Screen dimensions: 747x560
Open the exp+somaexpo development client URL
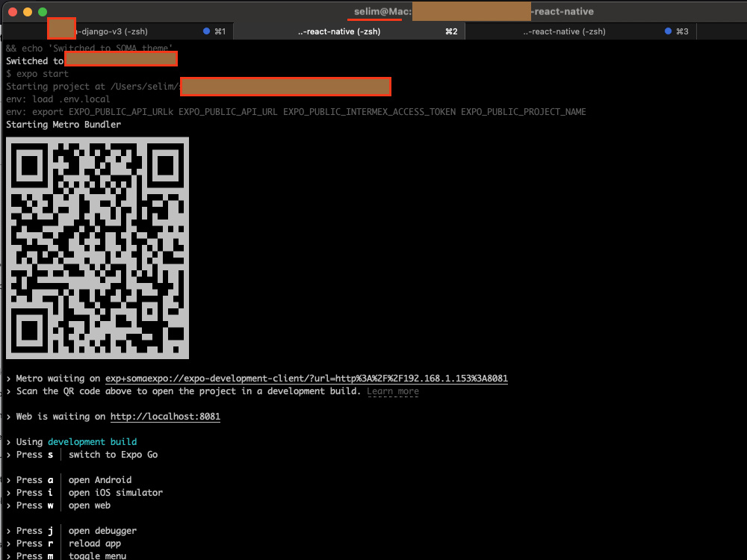click(x=306, y=379)
